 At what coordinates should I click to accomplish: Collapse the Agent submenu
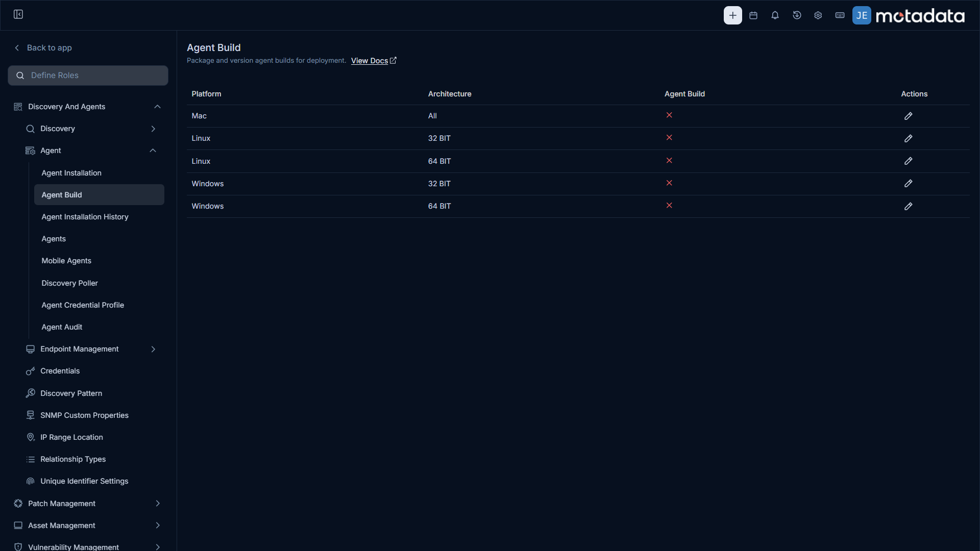pyautogui.click(x=153, y=151)
